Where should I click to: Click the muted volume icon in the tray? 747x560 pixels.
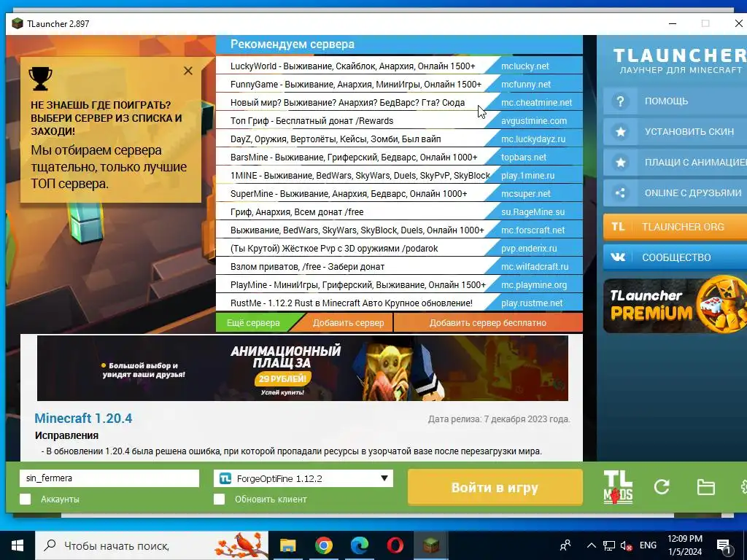click(627, 545)
